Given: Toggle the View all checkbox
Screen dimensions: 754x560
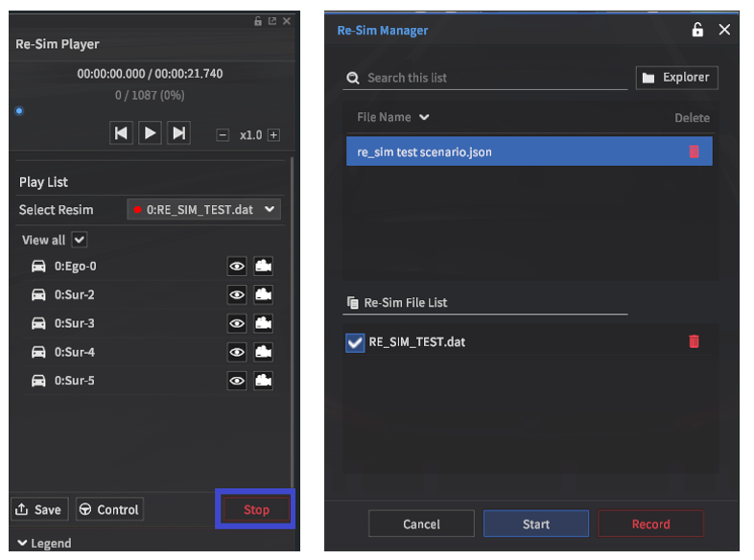Looking at the screenshot, I should click(80, 240).
